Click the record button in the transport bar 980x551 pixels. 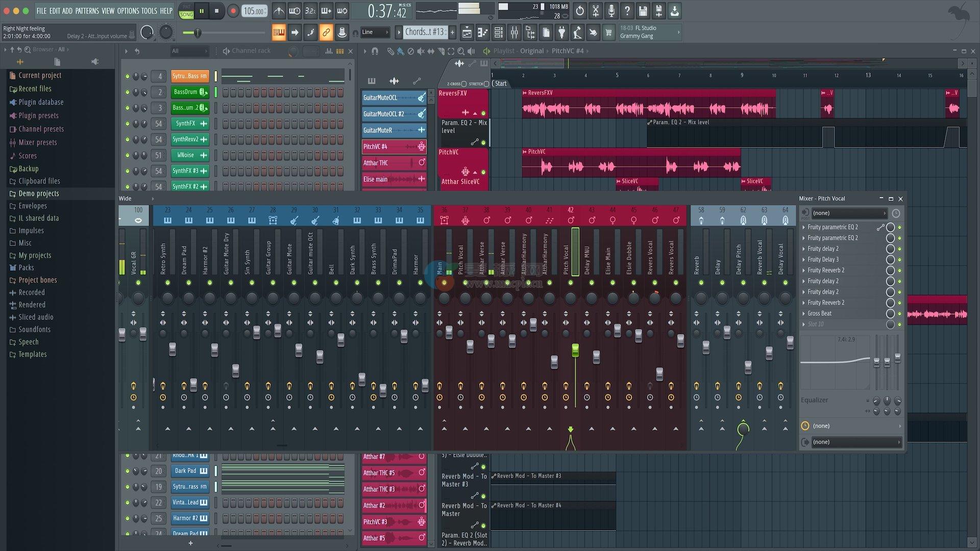click(x=233, y=11)
